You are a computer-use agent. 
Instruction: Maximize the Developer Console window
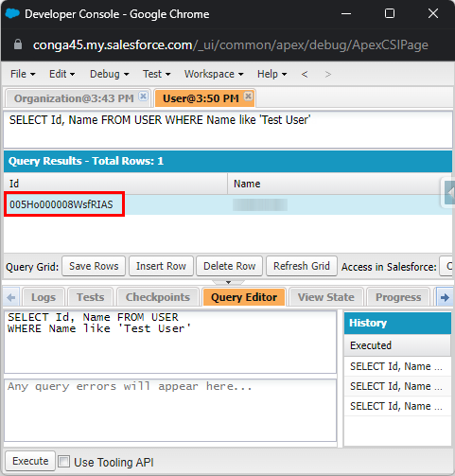tap(390, 13)
